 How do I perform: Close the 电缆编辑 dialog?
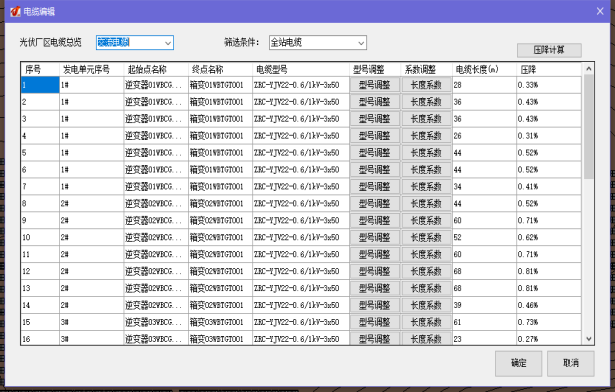600,11
